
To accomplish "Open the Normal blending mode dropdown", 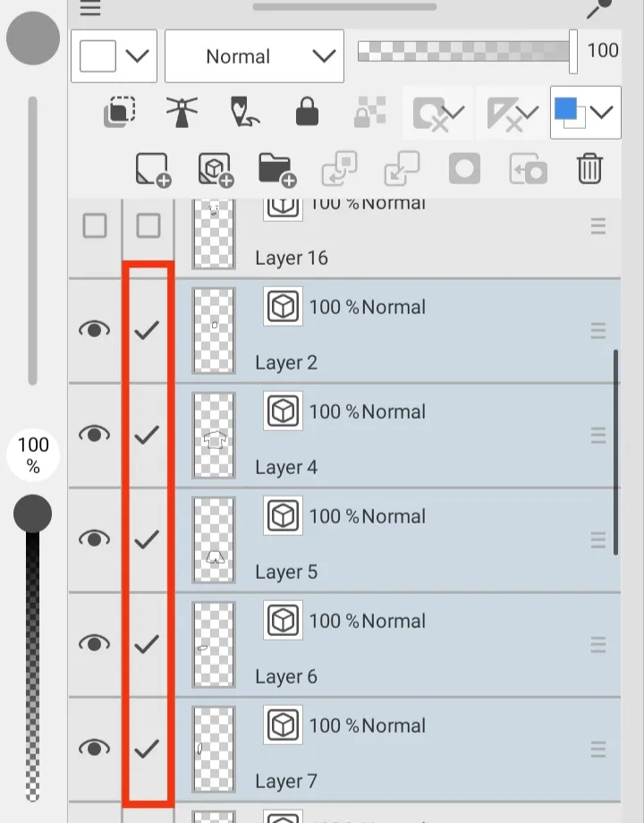I will tap(255, 56).
